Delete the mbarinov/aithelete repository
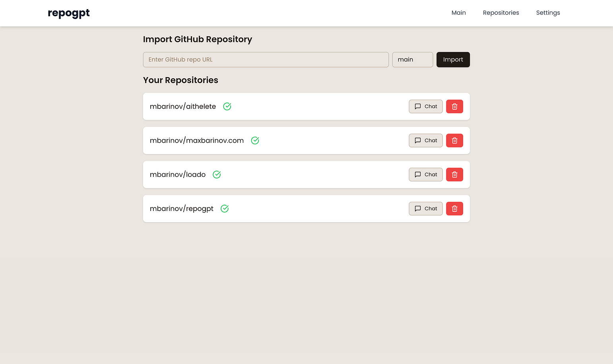The width and height of the screenshot is (613, 364). coord(454,106)
